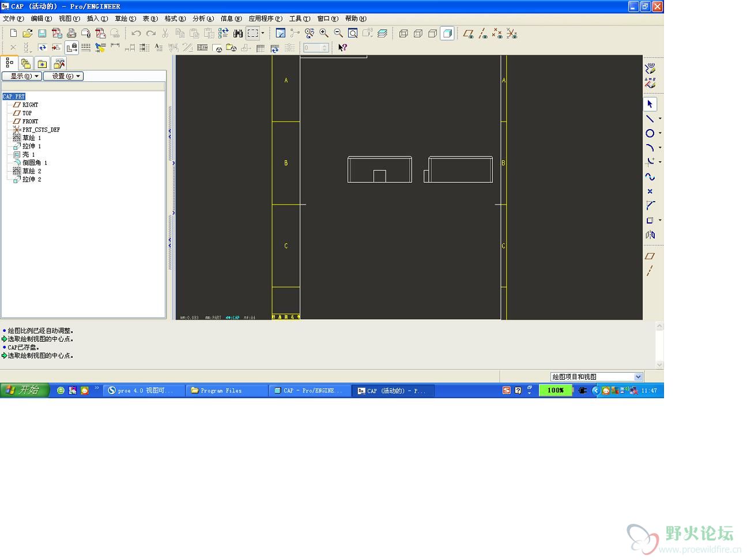This screenshot has width=747, height=560.
Task: Select the spline curve tool
Action: pos(650,177)
